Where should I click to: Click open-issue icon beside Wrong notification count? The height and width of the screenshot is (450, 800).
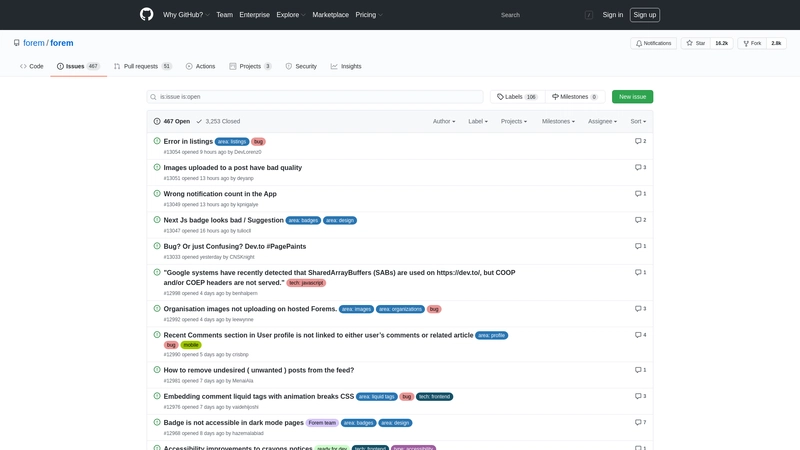[x=157, y=193]
